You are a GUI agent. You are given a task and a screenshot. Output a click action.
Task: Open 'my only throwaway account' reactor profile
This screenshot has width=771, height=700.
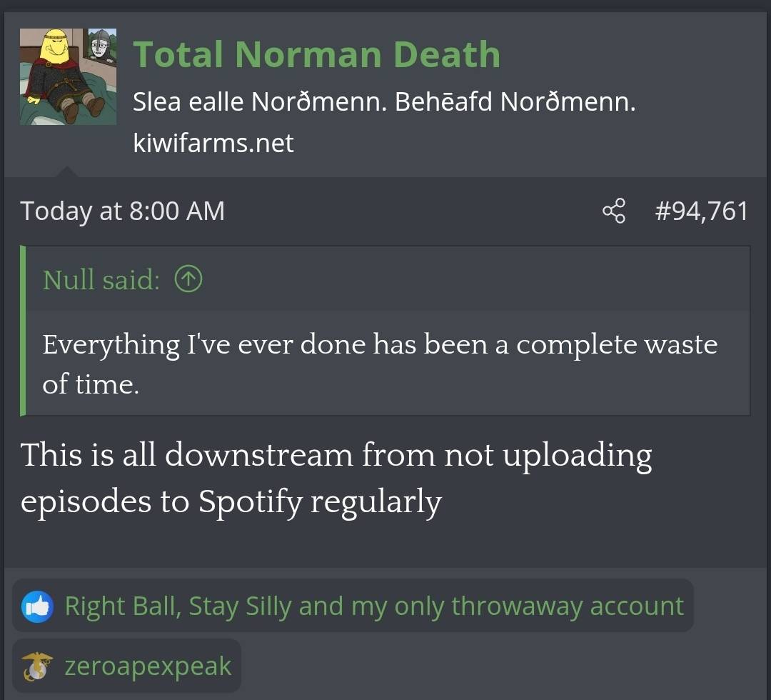pyautogui.click(x=518, y=606)
